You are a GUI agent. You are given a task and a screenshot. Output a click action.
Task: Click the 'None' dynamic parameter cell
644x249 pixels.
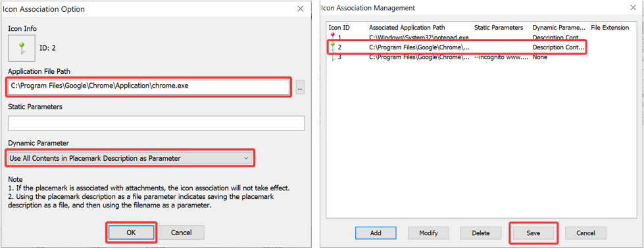(x=539, y=57)
